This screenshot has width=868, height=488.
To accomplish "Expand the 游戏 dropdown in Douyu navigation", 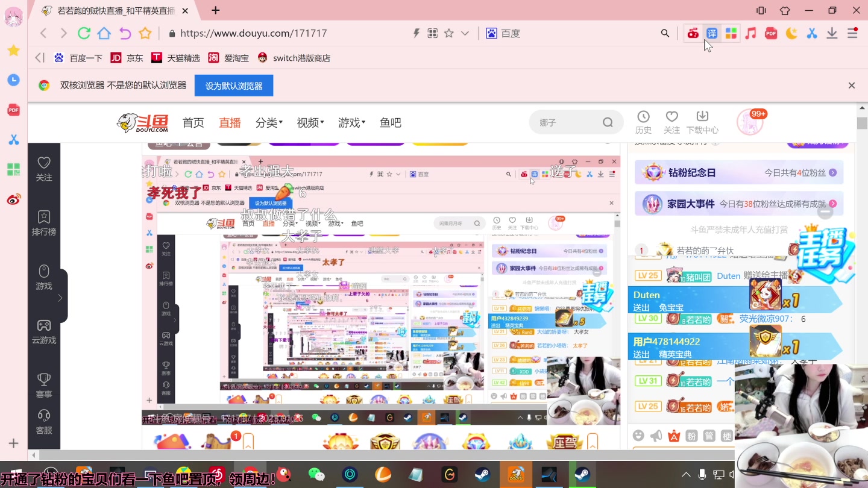I will [350, 122].
